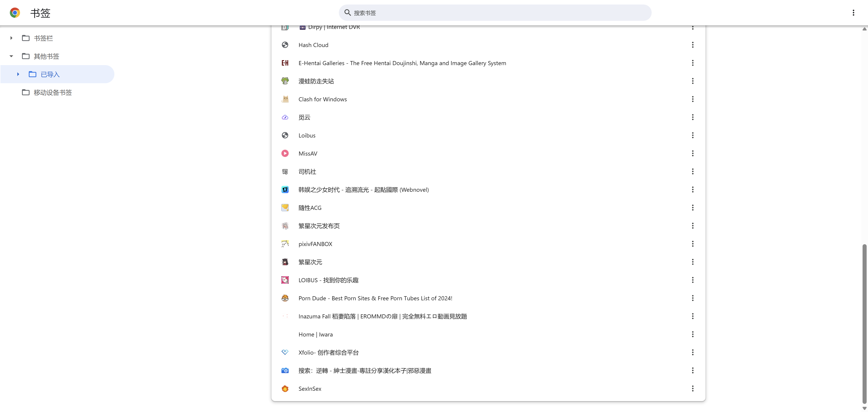Click the Clash for Windows bookmark
Image resolution: width=868 pixels, height=412 pixels.
[323, 99]
